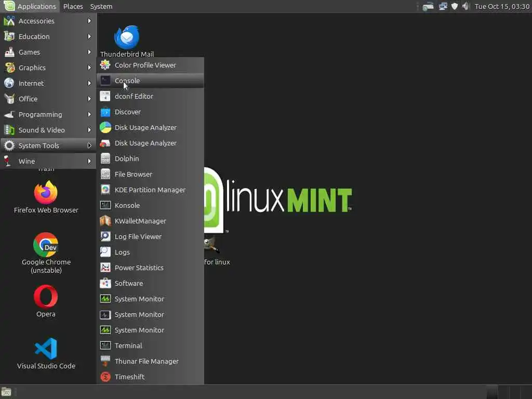Screen dimensions: 532x399
Task: Open the System menu
Action: pos(101,6)
